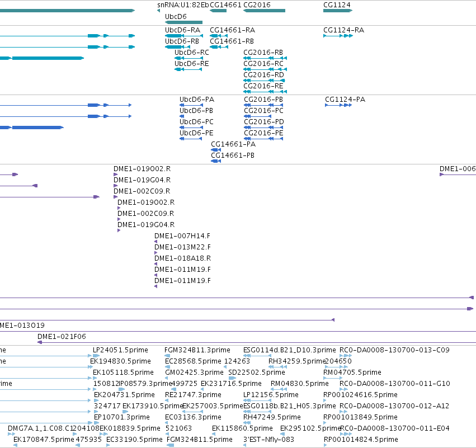Select EST RP001014824.5prime
Screen dimensions: 476x448
click(x=361, y=440)
